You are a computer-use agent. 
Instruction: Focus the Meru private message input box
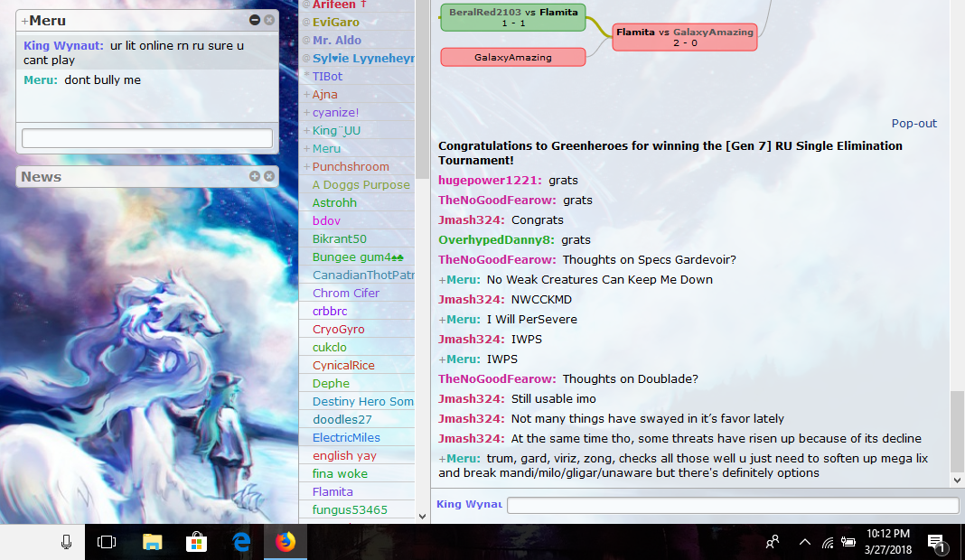pos(147,138)
